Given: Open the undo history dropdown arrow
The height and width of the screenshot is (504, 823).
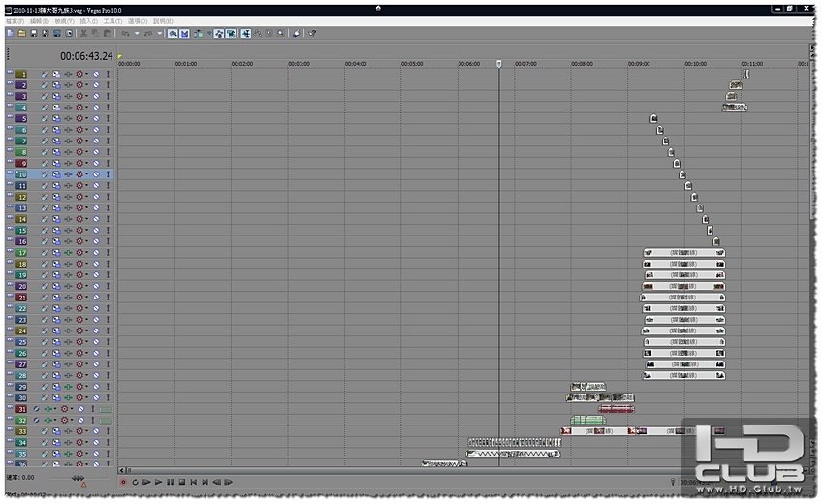Looking at the screenshot, I should [x=137, y=33].
